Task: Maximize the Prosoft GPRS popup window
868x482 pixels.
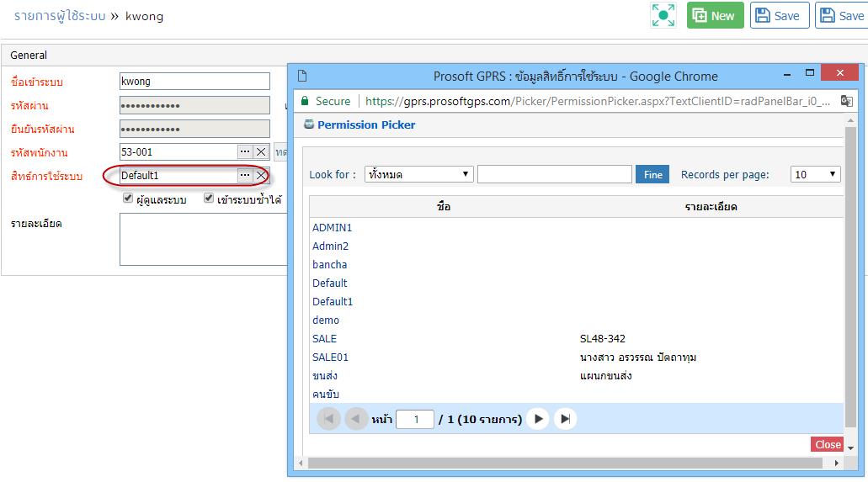Action: pos(809,73)
